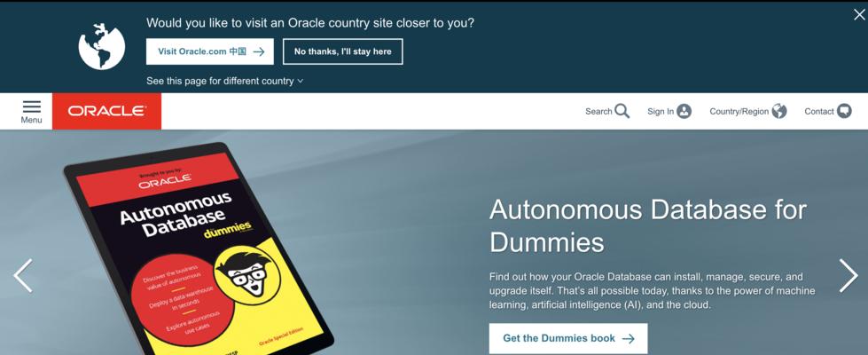The width and height of the screenshot is (868, 355).
Task: Expand 'See this page for different country'
Action: pos(224,81)
